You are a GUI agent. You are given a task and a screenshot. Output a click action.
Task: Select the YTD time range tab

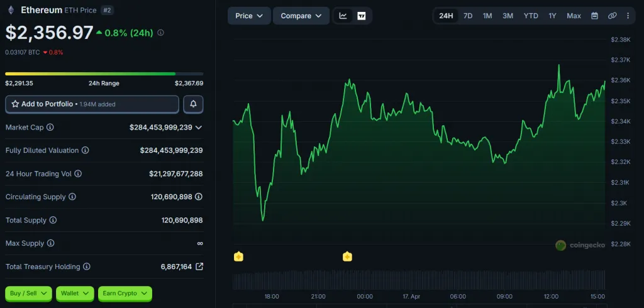[531, 16]
